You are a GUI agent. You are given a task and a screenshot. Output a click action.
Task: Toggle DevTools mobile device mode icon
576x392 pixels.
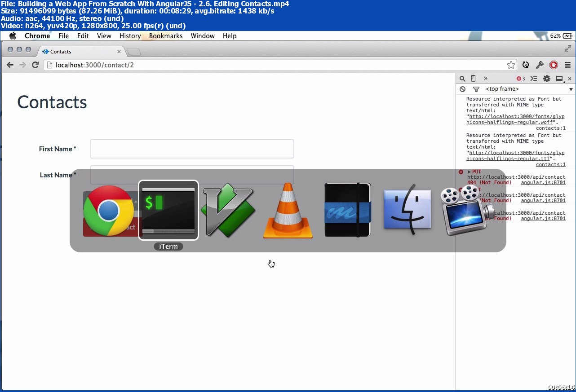coord(473,79)
